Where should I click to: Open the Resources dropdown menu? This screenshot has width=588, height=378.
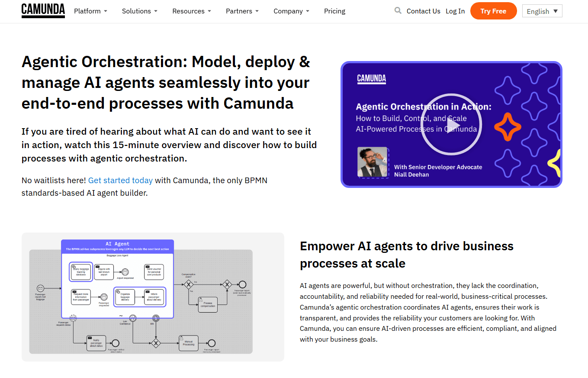(191, 11)
